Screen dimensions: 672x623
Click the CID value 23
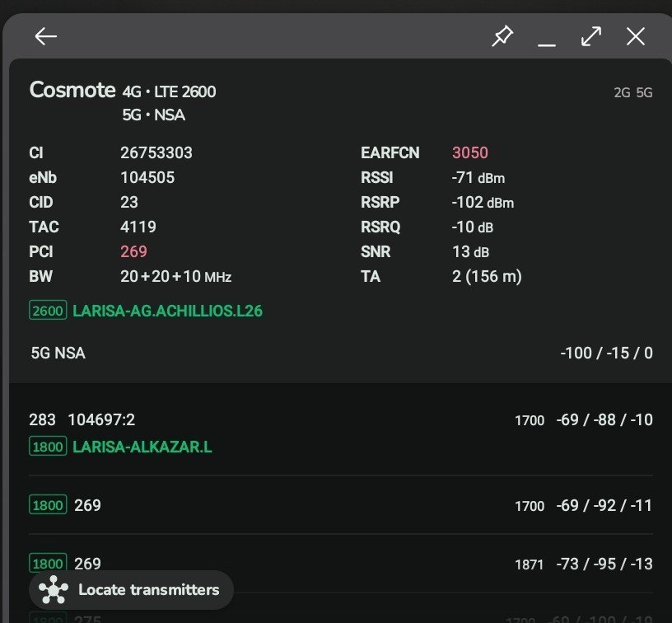point(129,202)
